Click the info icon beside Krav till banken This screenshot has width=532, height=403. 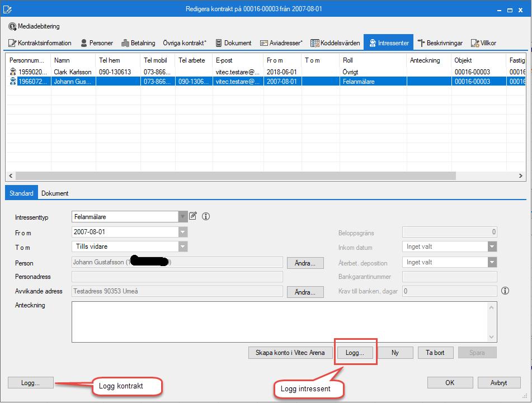[505, 291]
